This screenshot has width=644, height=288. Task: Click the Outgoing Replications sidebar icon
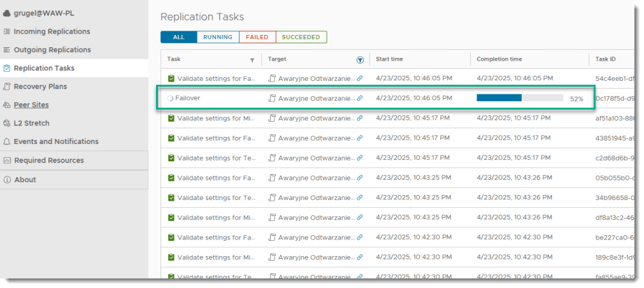[x=7, y=50]
